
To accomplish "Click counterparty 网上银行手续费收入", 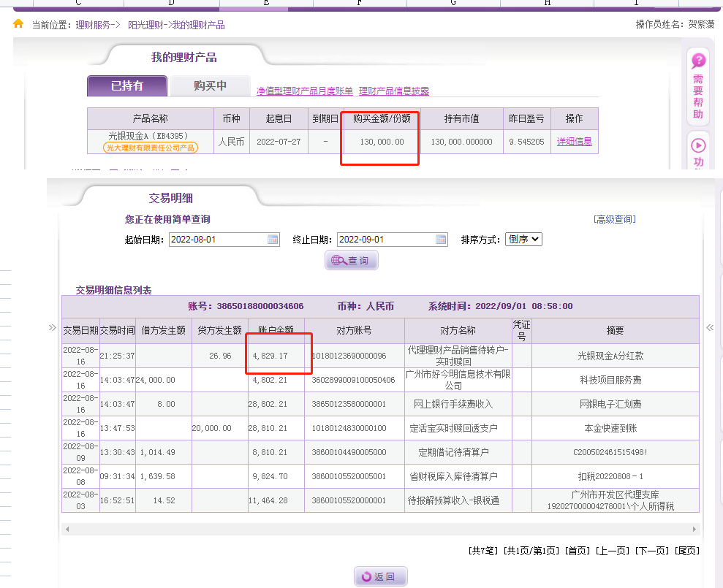I will [453, 404].
